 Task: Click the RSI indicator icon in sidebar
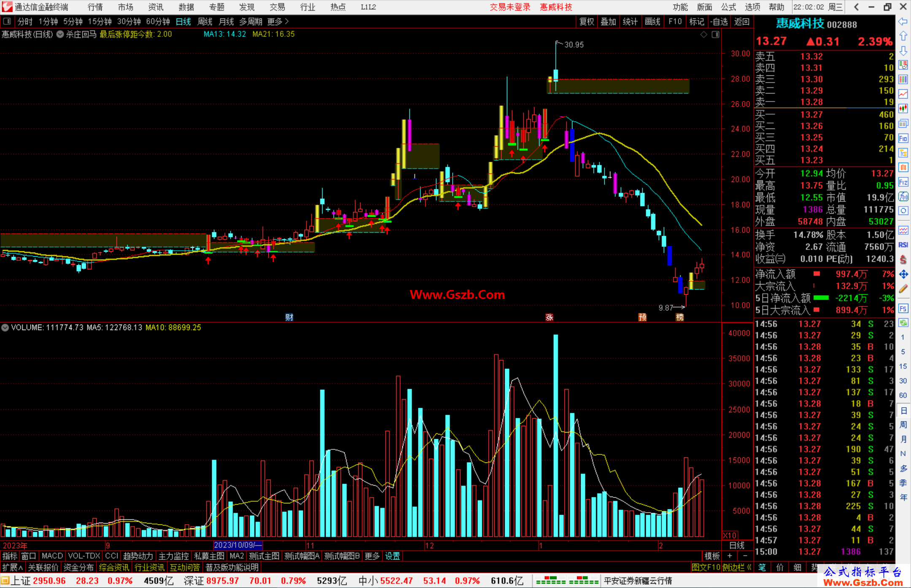pos(903,245)
